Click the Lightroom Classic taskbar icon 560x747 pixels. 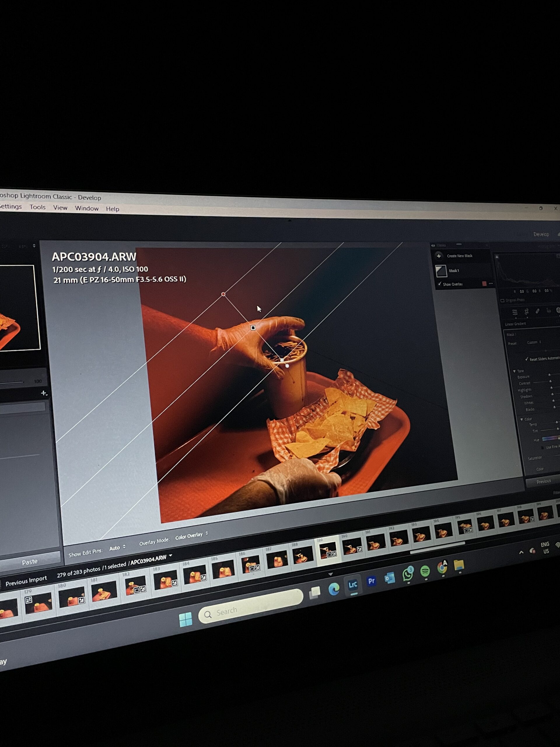[x=353, y=585]
